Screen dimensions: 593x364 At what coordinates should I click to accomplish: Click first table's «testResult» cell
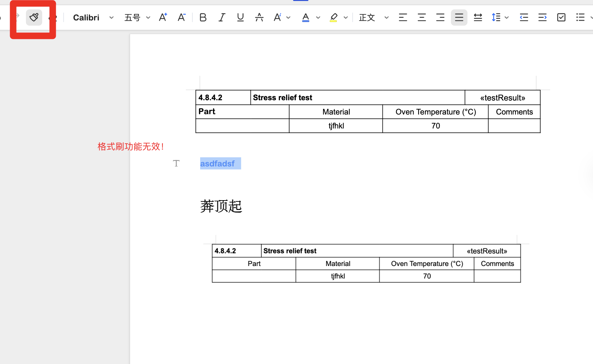(502, 98)
